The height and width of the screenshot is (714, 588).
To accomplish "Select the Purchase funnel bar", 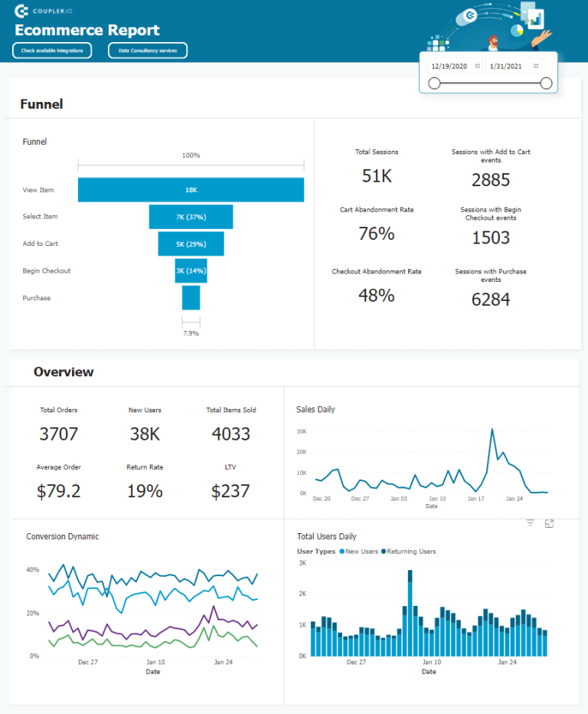I will point(191,297).
